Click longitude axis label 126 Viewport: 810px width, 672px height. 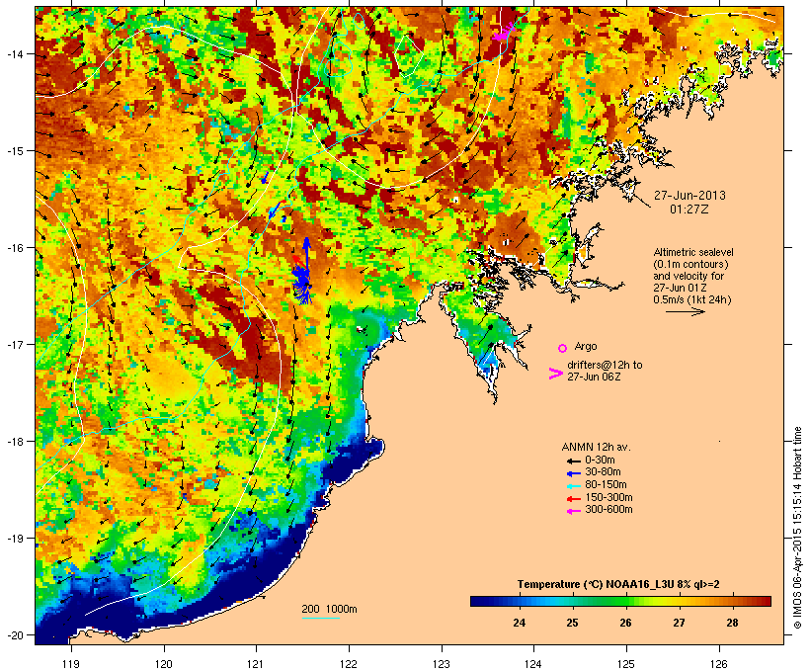(x=719, y=664)
